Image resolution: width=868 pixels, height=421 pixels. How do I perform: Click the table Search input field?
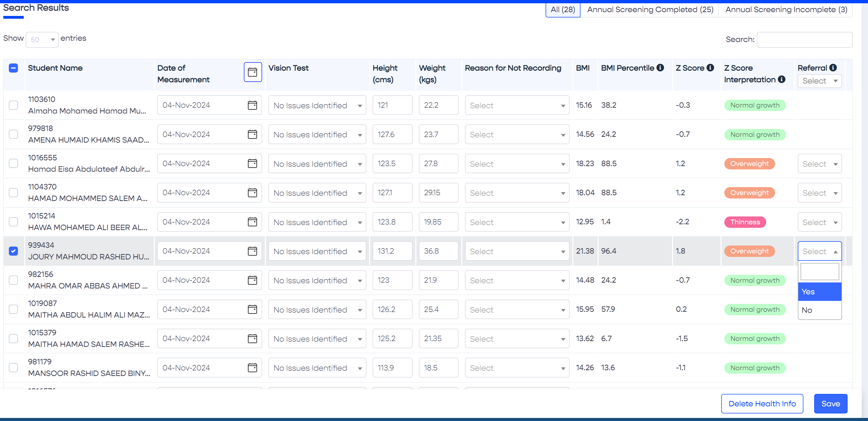click(804, 40)
